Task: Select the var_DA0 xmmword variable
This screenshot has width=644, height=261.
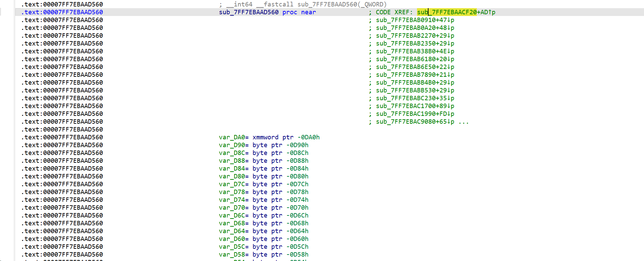Action: 232,137
